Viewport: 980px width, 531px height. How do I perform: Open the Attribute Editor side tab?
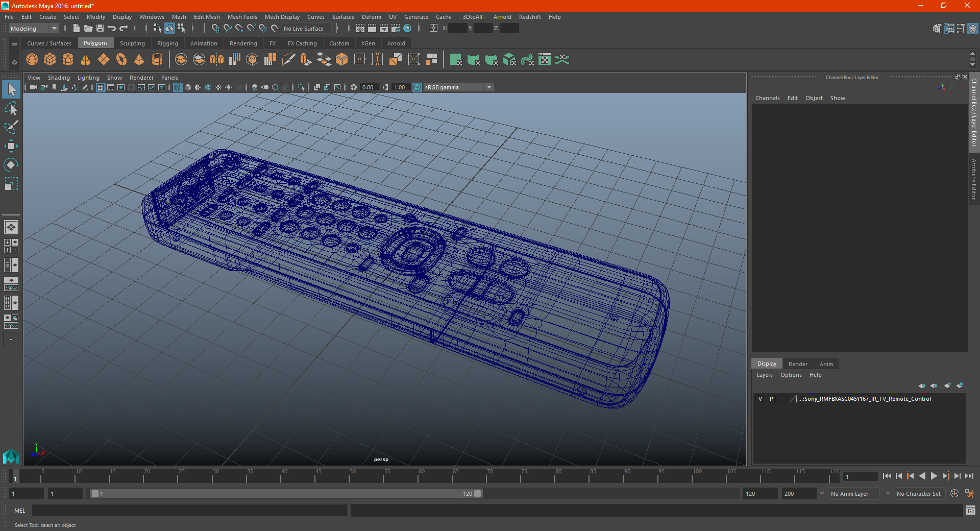click(974, 179)
